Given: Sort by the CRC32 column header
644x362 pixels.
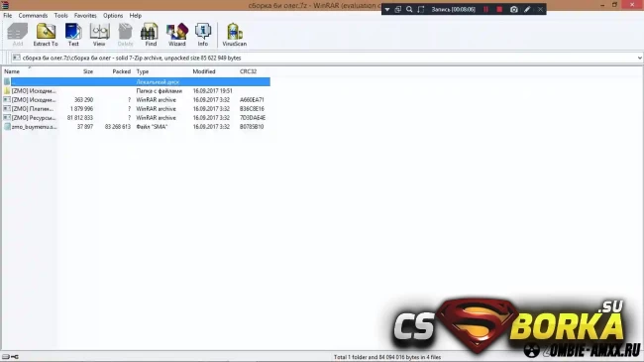Looking at the screenshot, I should pyautogui.click(x=248, y=71).
